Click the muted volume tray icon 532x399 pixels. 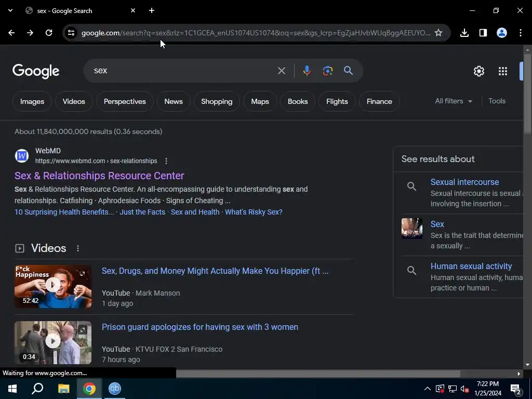point(465,389)
